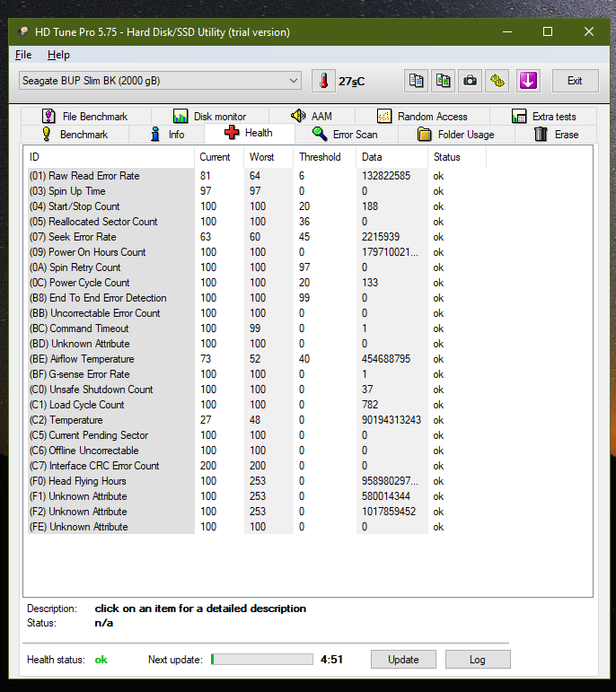The width and height of the screenshot is (616, 692).
Task: Click the HD Tune Pro title bar icon
Action: tap(23, 31)
